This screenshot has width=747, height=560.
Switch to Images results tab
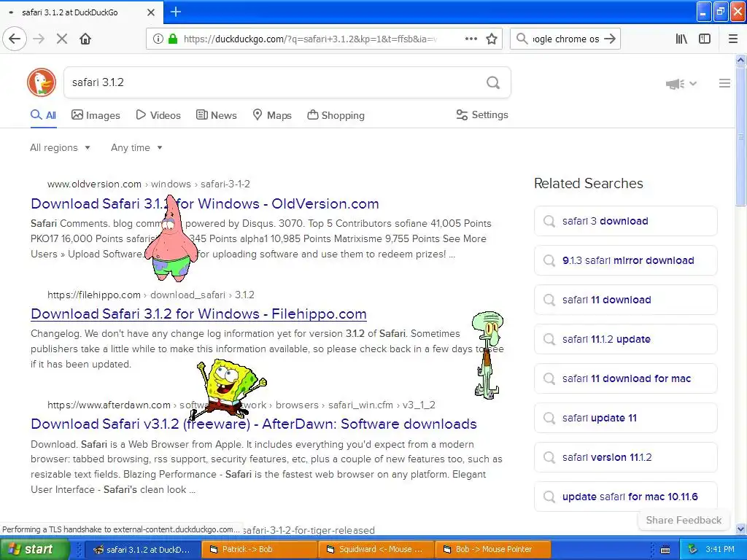[96, 115]
